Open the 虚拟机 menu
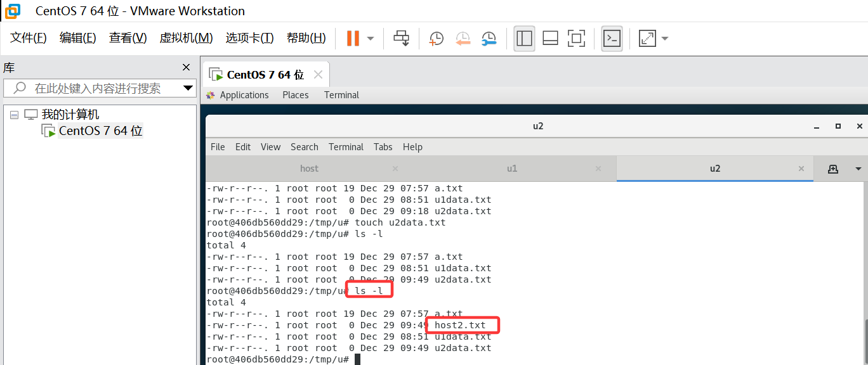 click(x=186, y=37)
